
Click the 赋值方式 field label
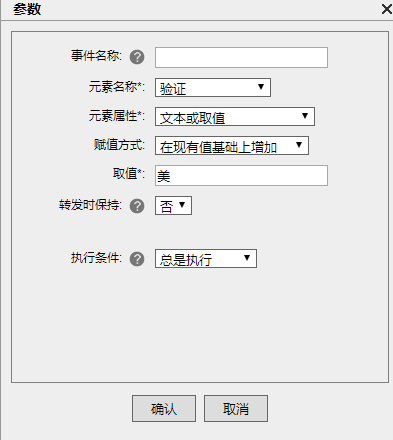tap(119, 145)
